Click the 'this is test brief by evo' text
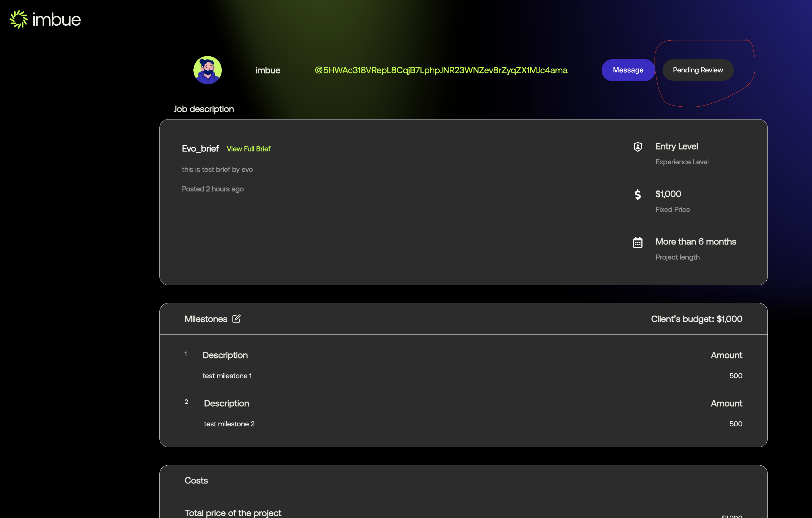Screen dimensions: 812x518 [217, 169]
